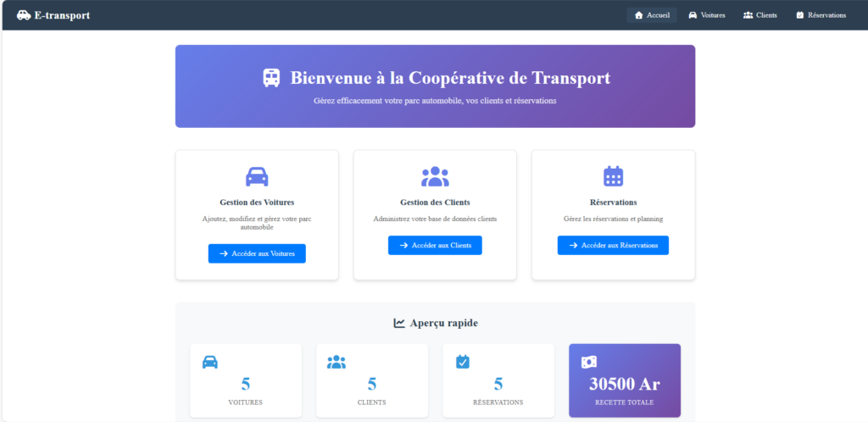The width and height of the screenshot is (868, 422).
Task: Click the car icon beside Voitures in navbar
Action: [x=693, y=15]
